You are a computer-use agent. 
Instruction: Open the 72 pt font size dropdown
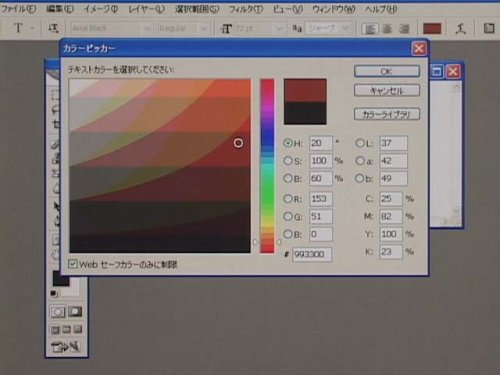pos(279,29)
